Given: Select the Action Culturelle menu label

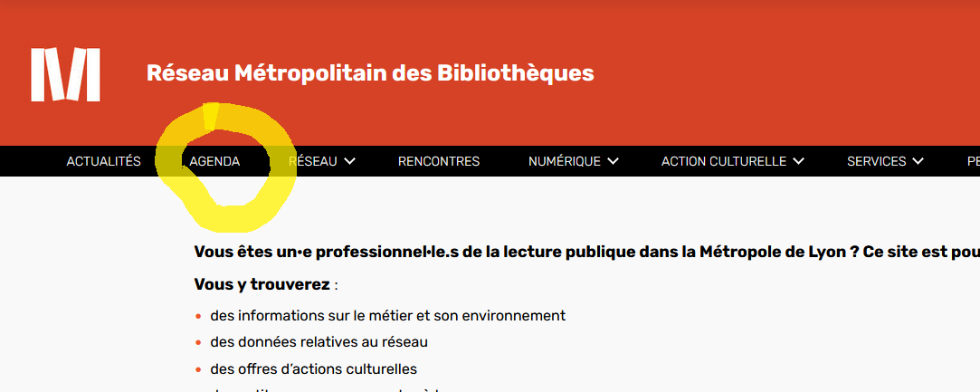Looking at the screenshot, I should tap(724, 161).
